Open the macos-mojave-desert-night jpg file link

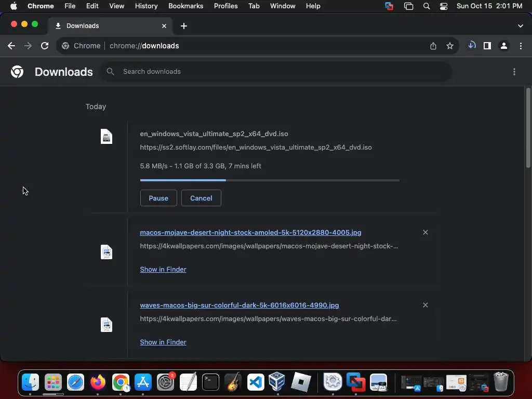coord(250,232)
